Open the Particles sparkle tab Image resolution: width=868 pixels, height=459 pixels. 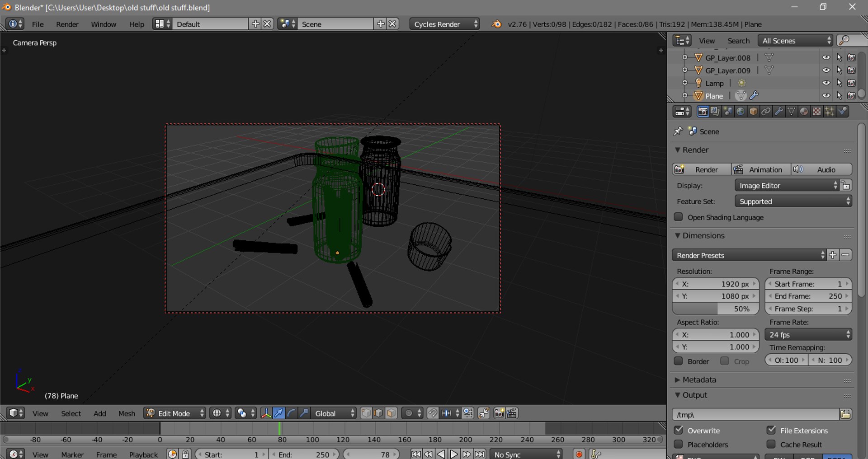829,111
